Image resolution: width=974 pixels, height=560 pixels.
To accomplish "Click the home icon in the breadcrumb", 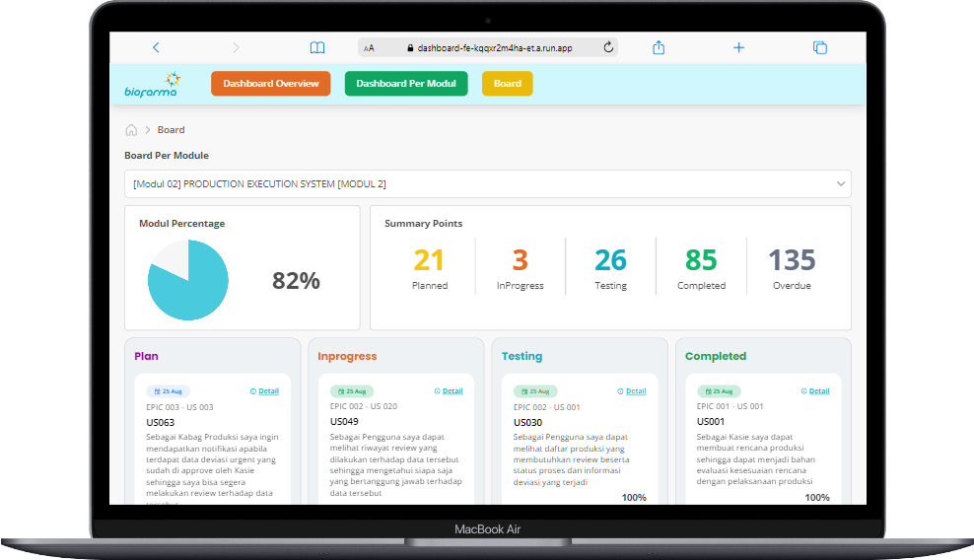I will click(131, 130).
